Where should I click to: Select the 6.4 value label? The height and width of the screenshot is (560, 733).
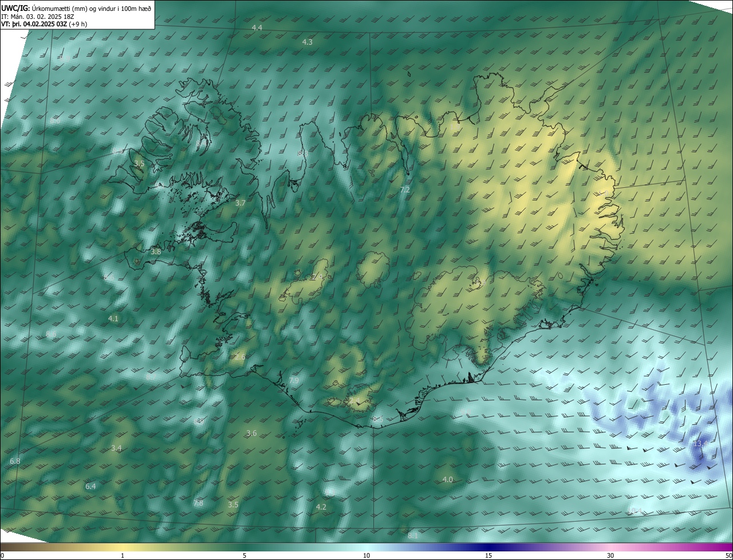[90, 487]
